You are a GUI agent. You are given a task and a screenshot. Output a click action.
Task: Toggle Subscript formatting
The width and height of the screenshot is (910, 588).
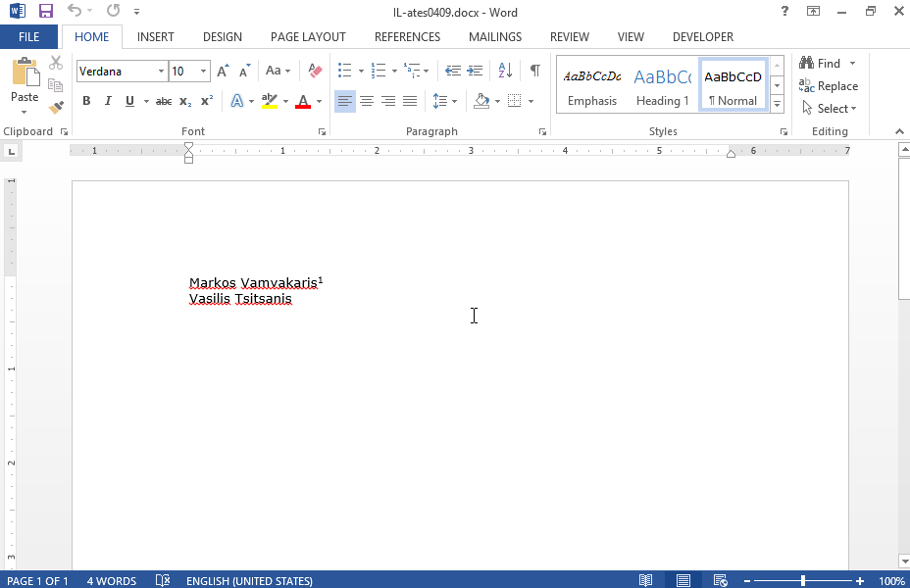[185, 102]
